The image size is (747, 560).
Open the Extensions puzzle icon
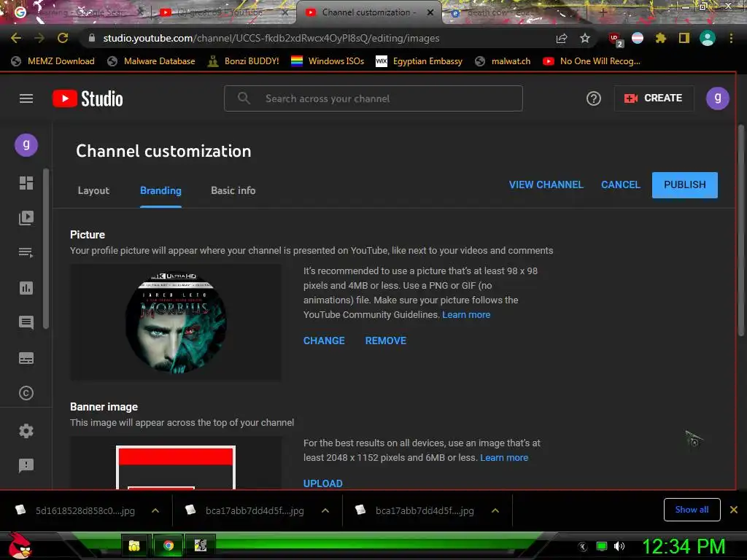pos(660,38)
